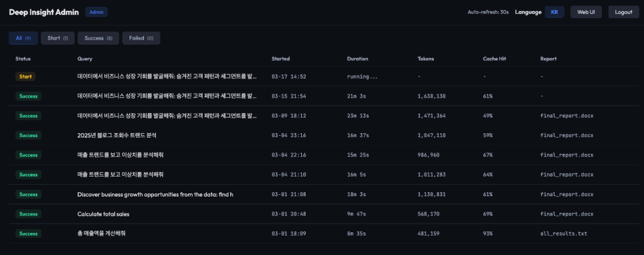
Task: Toggle the KR language button
Action: pyautogui.click(x=554, y=12)
